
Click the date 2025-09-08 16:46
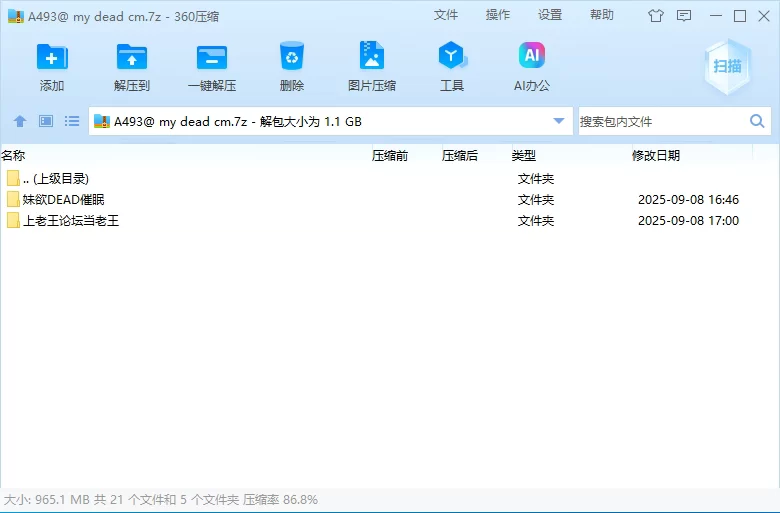688,200
